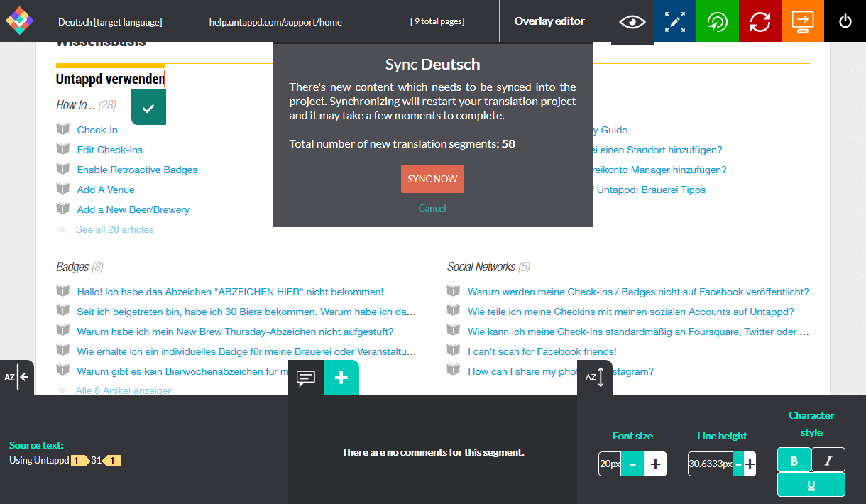Click the book icon beside Add A Venue
This screenshot has width=866, height=504.
coord(63,189)
